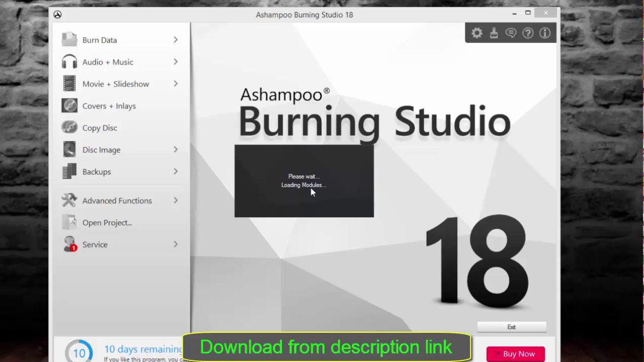Image resolution: width=644 pixels, height=362 pixels.
Task: Click the Covers + Inlays disc icon
Action: tap(69, 106)
